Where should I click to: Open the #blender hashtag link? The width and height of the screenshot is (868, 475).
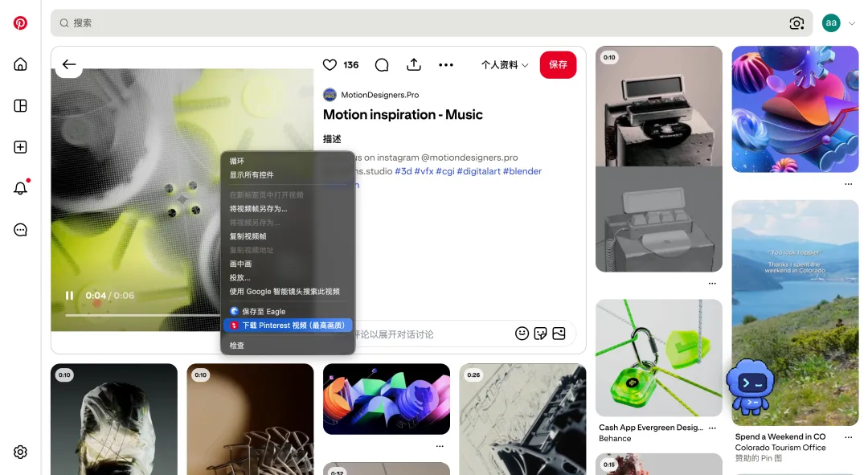coord(522,171)
